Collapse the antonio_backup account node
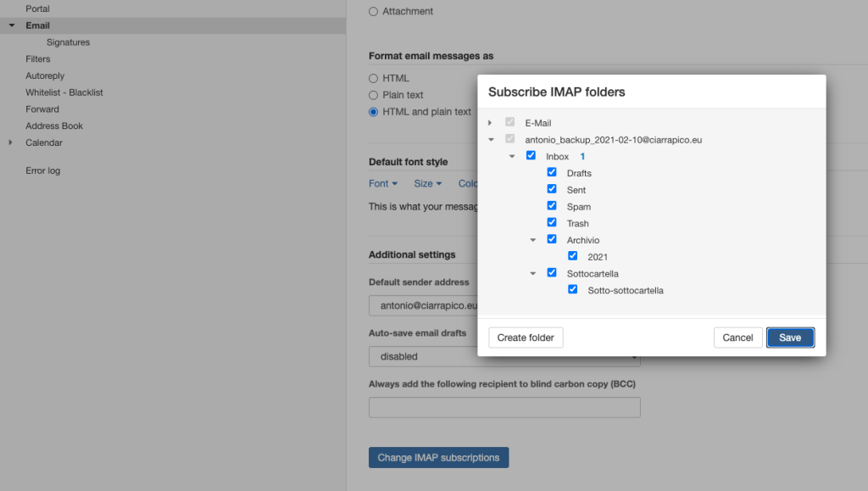This screenshot has width=868, height=491. pos(490,140)
